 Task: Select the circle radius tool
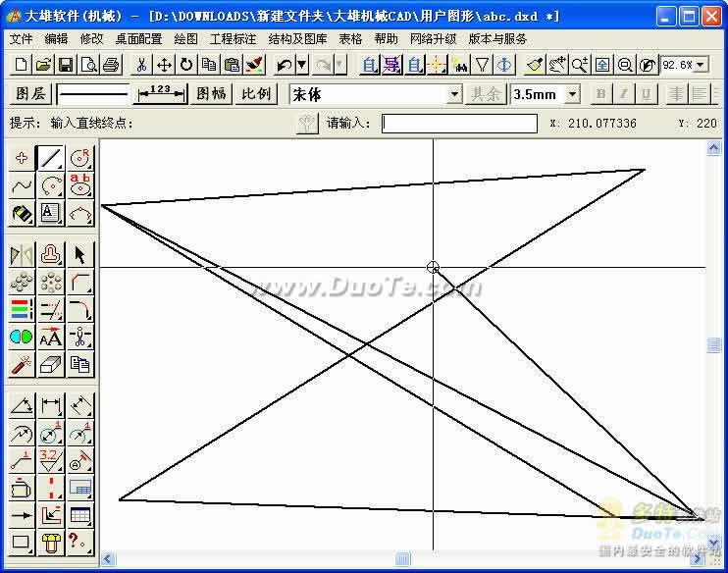(x=79, y=158)
